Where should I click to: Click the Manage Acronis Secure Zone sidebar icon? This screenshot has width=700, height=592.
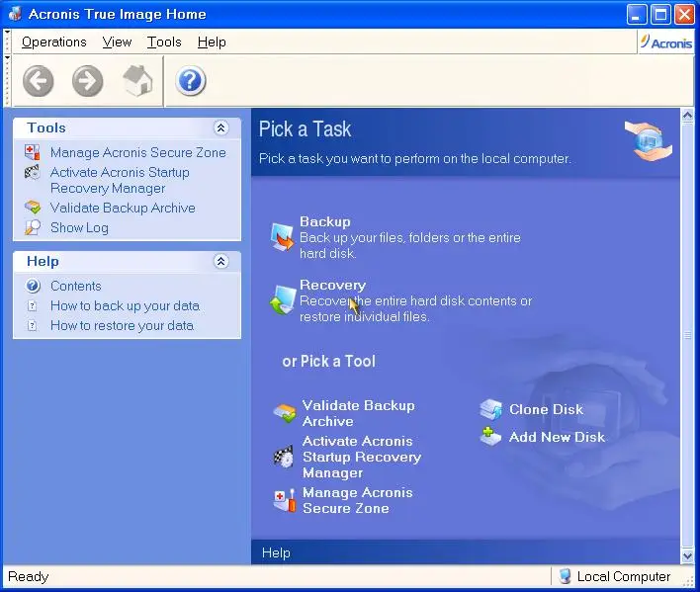pos(33,152)
